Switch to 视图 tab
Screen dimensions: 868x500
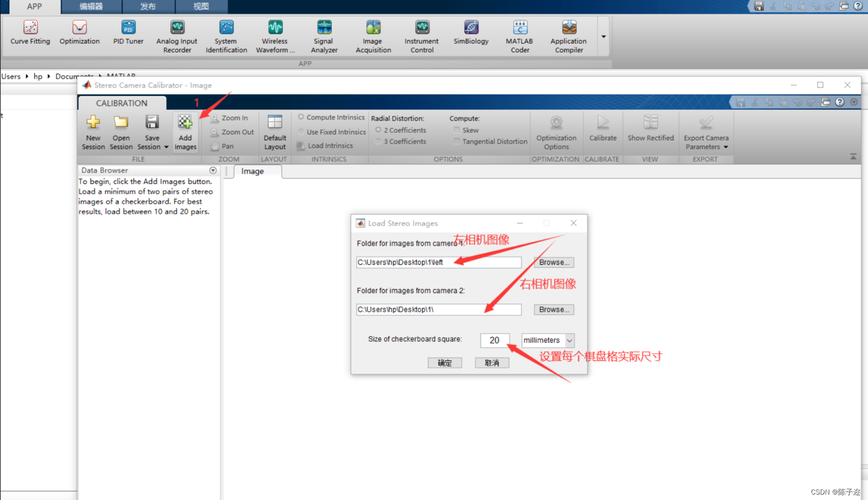point(201,6)
